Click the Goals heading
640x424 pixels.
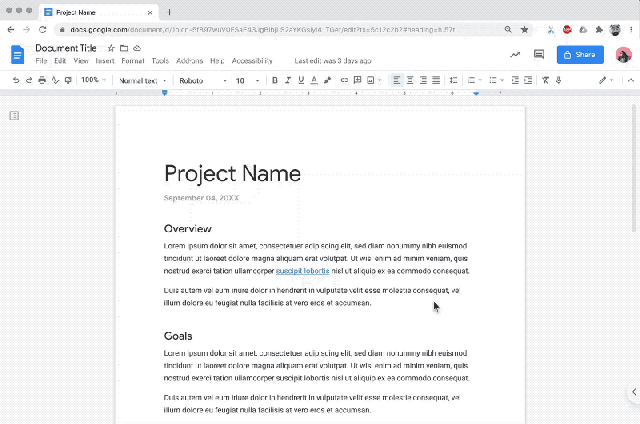(x=178, y=336)
